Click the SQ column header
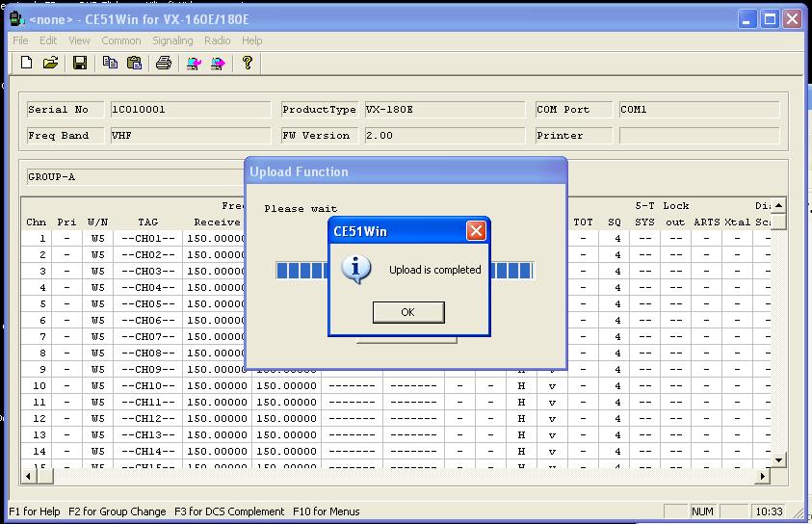This screenshot has height=524, width=812. tap(615, 223)
